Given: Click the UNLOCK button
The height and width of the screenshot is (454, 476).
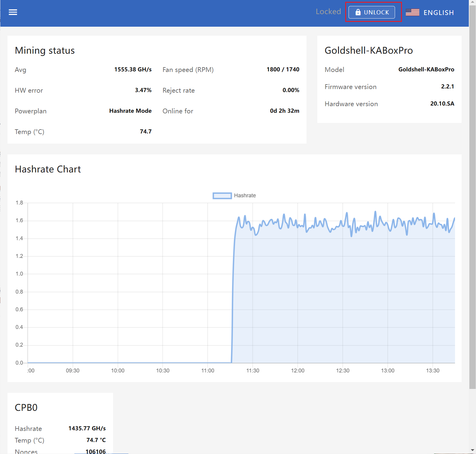Looking at the screenshot, I should [x=372, y=12].
